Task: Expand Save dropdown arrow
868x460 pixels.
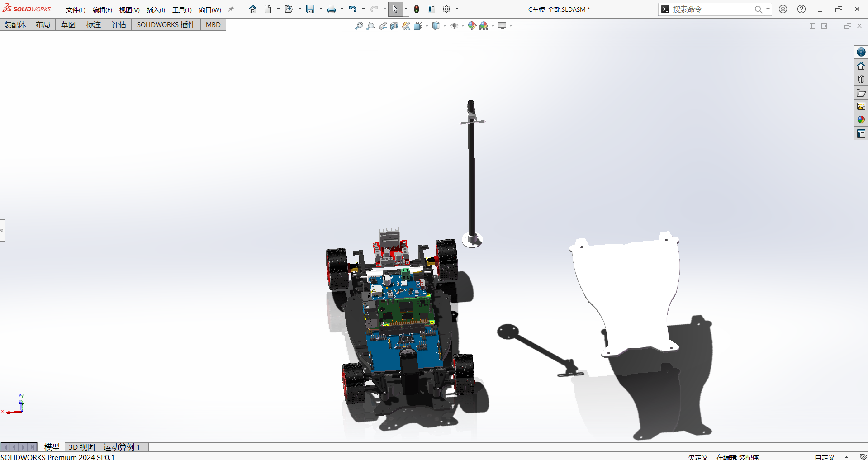Action: 321,9
